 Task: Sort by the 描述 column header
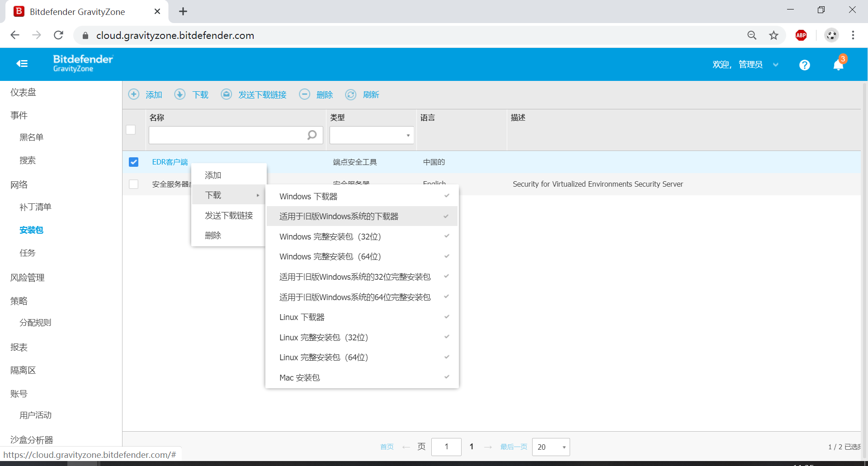[x=518, y=118]
